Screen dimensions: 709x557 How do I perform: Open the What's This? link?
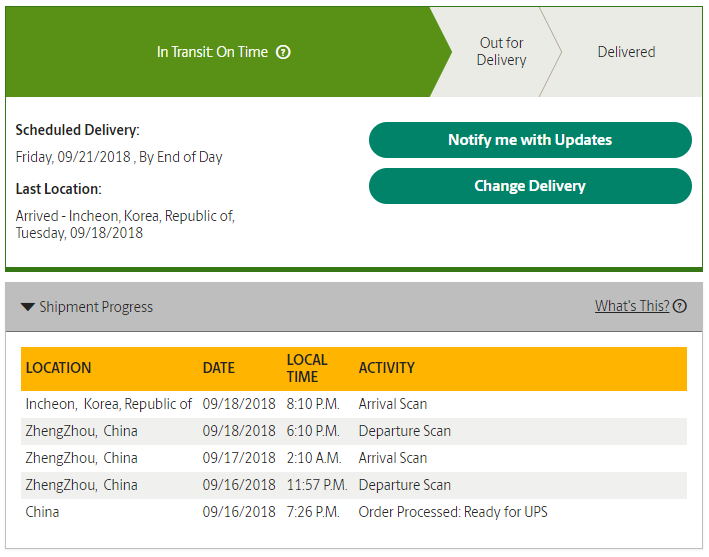tap(631, 306)
